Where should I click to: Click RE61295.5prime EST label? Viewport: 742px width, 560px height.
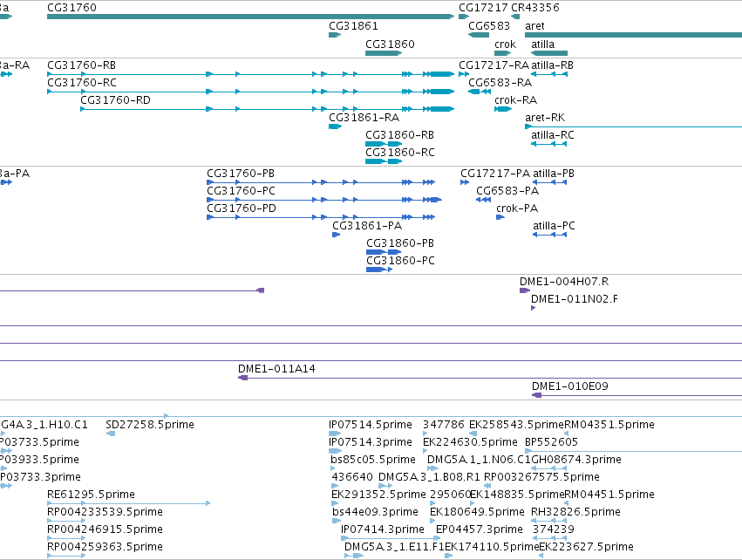click(x=91, y=495)
